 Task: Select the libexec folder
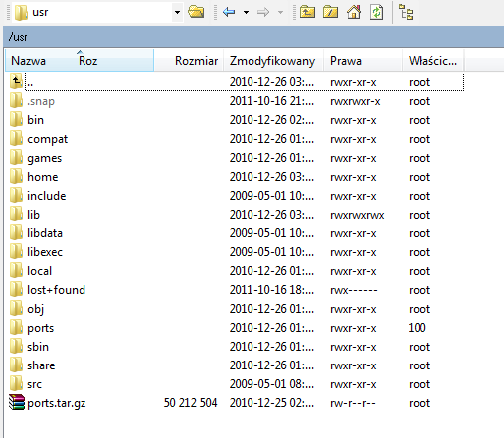(45, 252)
